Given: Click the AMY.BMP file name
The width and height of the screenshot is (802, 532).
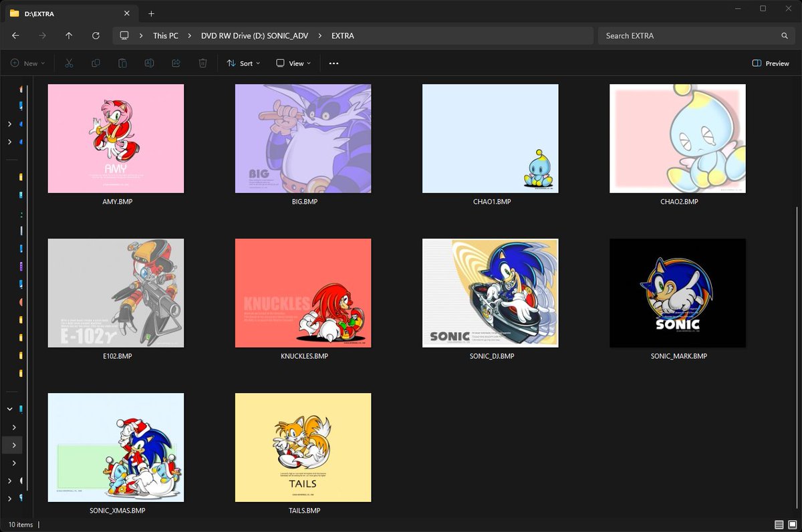Looking at the screenshot, I should [117, 202].
